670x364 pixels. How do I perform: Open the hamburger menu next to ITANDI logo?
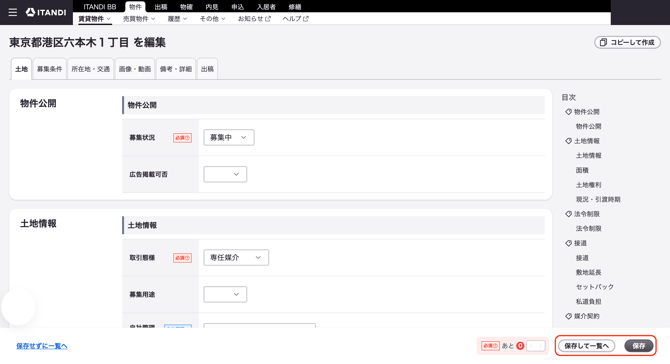[13, 12]
